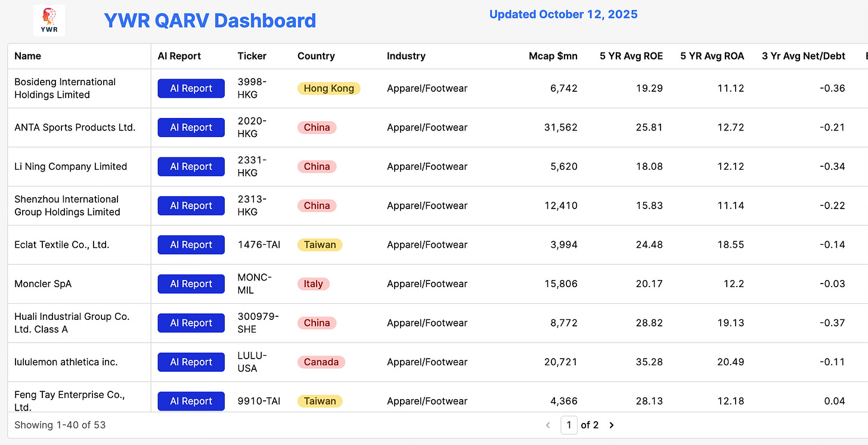Click the 'of 2' page count text

click(x=590, y=425)
